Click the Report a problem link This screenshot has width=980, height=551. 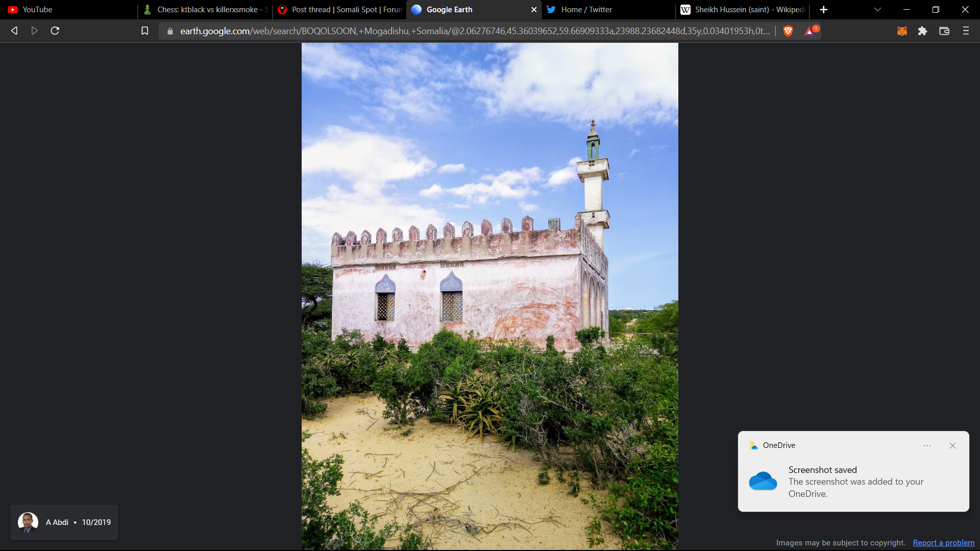pyautogui.click(x=944, y=543)
